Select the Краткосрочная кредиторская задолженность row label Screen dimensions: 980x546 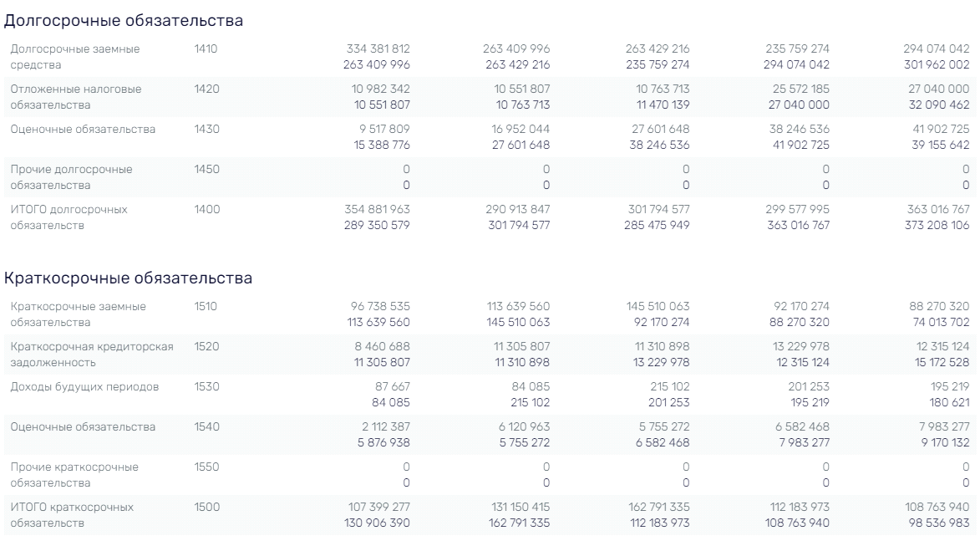point(92,355)
